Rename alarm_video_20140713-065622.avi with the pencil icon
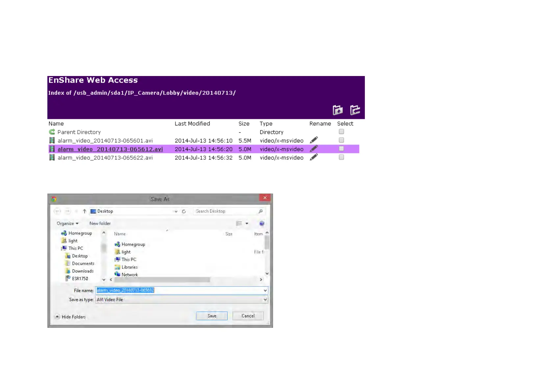Screen dimensions: 554x392 click(x=314, y=157)
